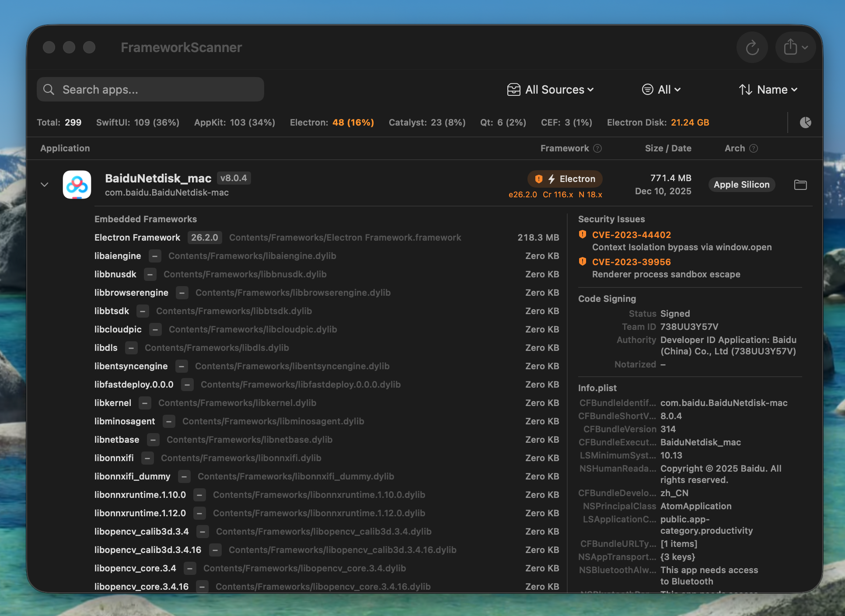Screen dimensions: 845x616
Task: Open the Name sort dropdown
Action: pos(768,90)
